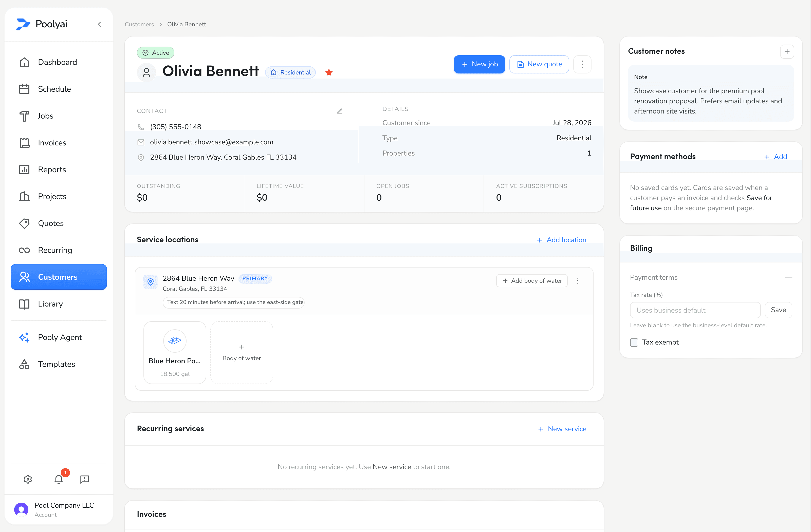Click Olivia Bennett's avatar icon
Screen dimensions: 811x532
pos(146,72)
